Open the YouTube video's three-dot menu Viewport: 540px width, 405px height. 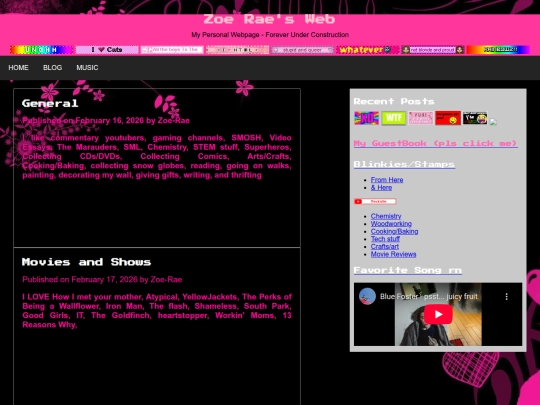tap(506, 297)
